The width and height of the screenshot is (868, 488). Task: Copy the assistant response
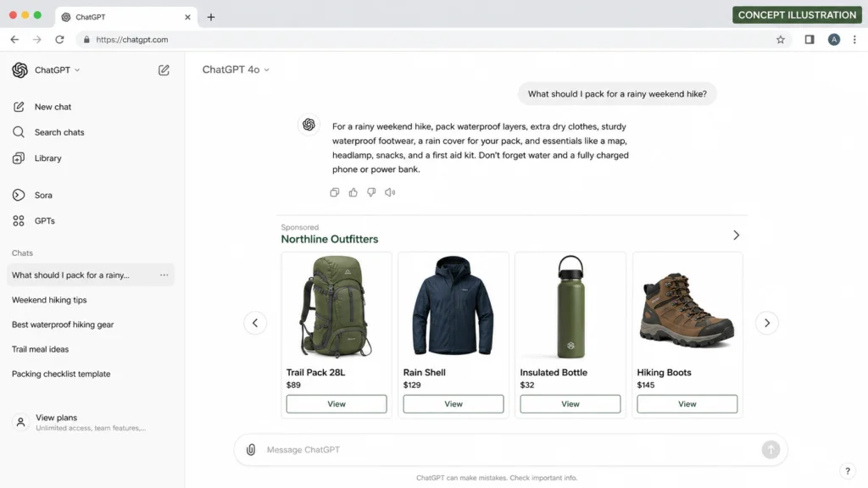click(x=334, y=192)
